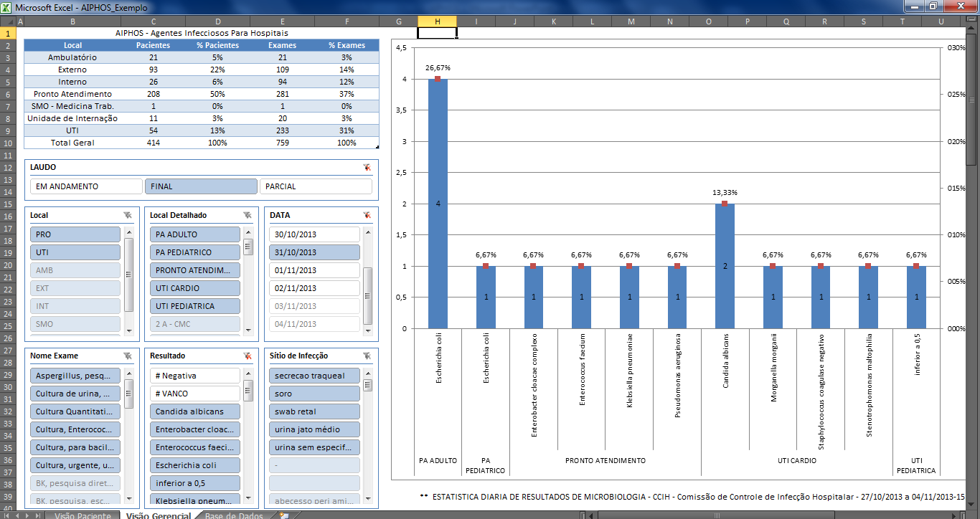Toggle PA PEDIATRICO in Local Detalhado slicer
Viewport: 980px width, 519px height.
[x=194, y=252]
